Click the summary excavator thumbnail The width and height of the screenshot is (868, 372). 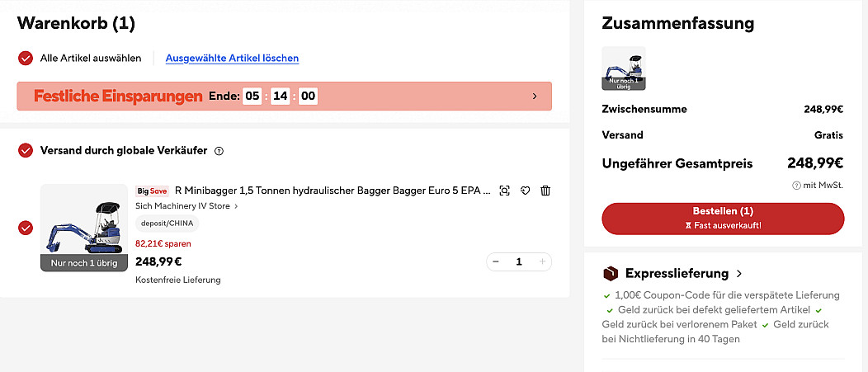tap(624, 68)
